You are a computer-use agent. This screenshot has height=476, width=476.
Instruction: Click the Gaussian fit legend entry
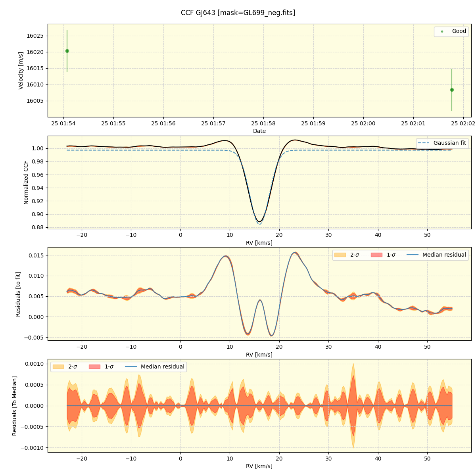click(442, 143)
